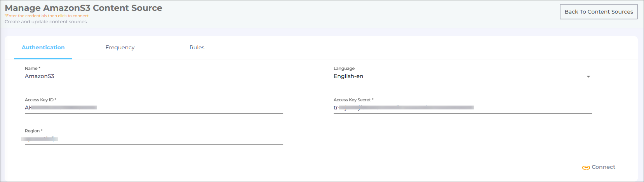Open the Frequency tab

click(120, 47)
